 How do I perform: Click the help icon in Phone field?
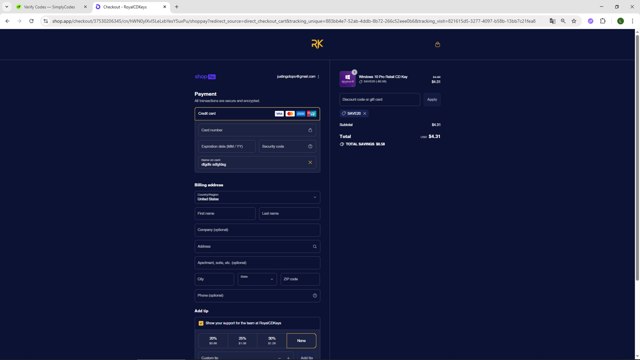(314, 296)
